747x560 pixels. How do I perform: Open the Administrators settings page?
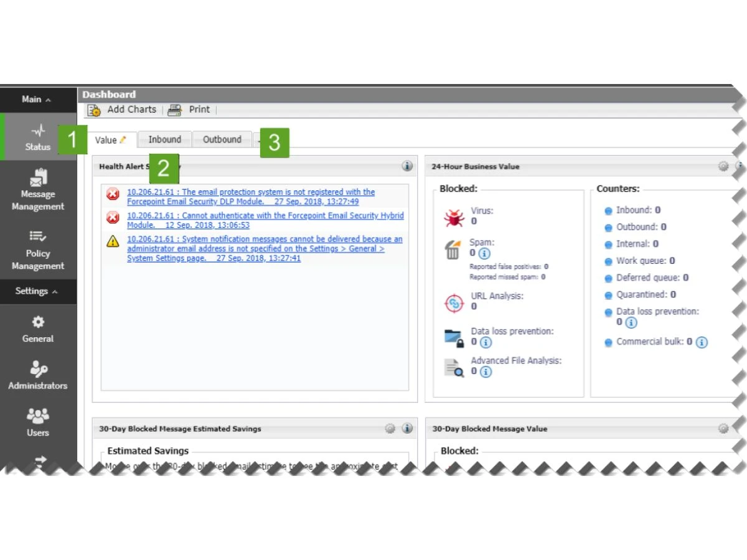[x=38, y=376]
